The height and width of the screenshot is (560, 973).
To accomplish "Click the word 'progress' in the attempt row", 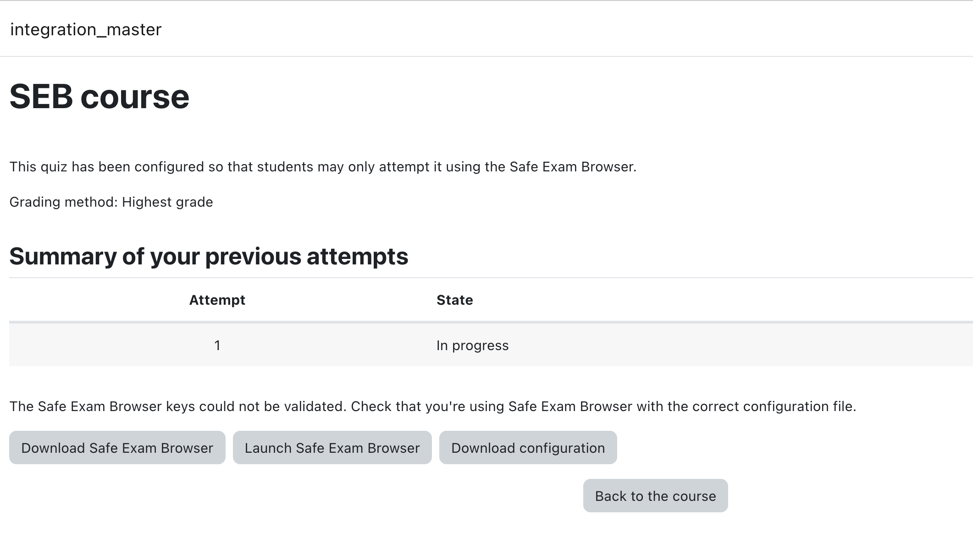I will (x=481, y=345).
